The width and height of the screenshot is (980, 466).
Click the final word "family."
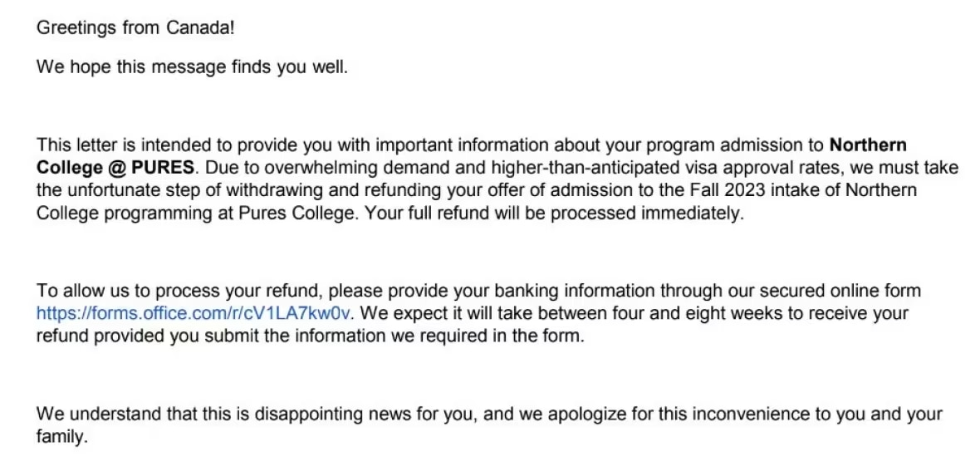61,437
